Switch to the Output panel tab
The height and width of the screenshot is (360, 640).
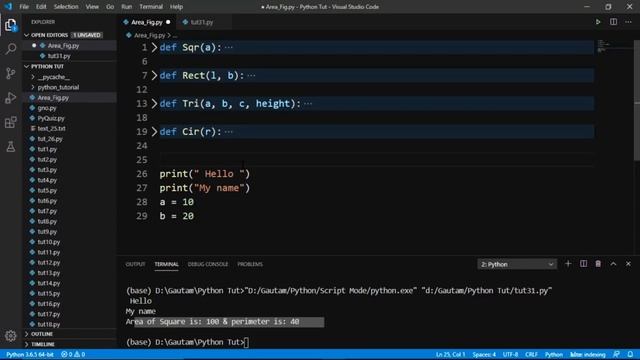136,264
